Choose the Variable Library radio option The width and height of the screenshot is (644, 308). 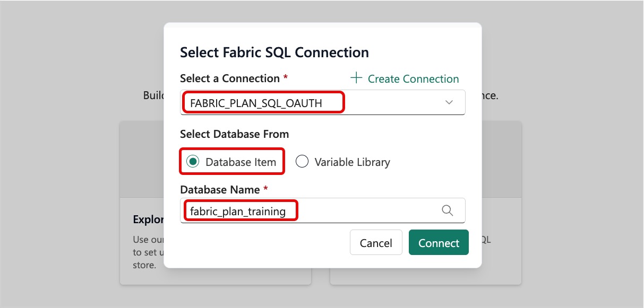[302, 162]
